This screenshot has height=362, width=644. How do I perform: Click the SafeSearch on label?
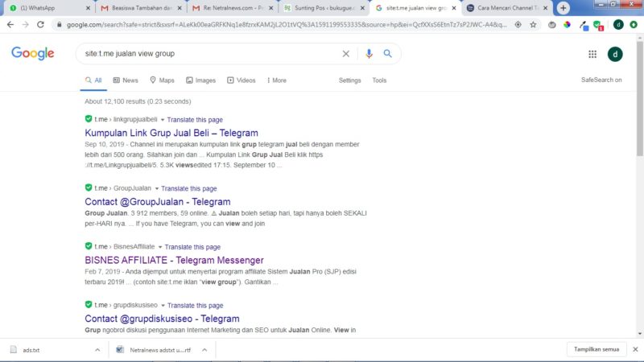coord(601,80)
